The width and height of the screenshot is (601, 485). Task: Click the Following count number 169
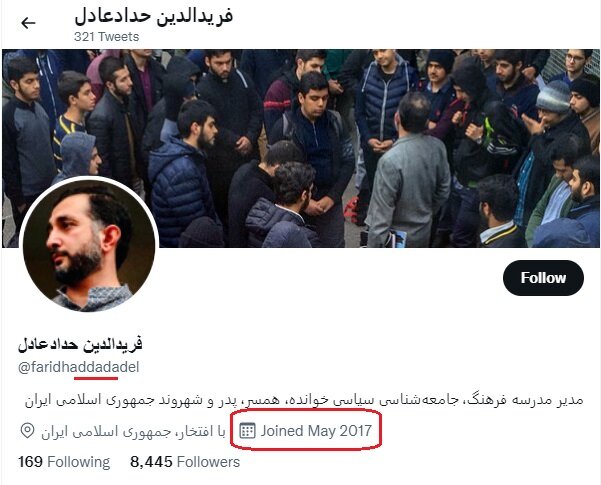tap(30, 462)
